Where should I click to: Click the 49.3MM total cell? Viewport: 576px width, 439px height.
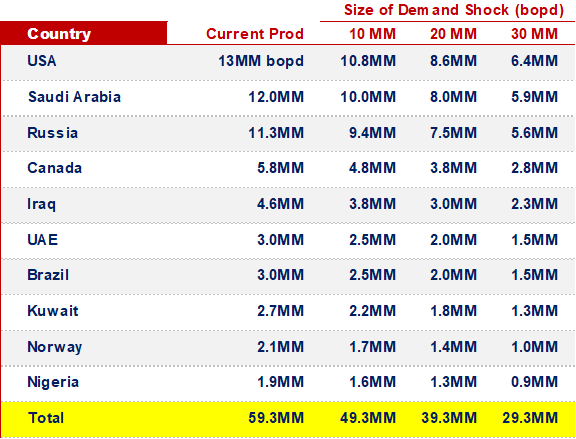(x=368, y=418)
